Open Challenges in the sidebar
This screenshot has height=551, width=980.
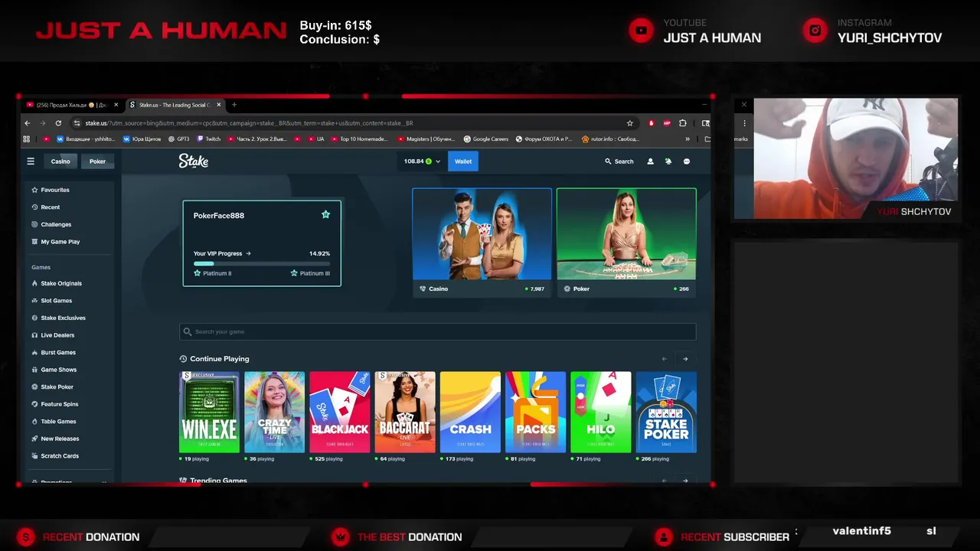click(56, 224)
